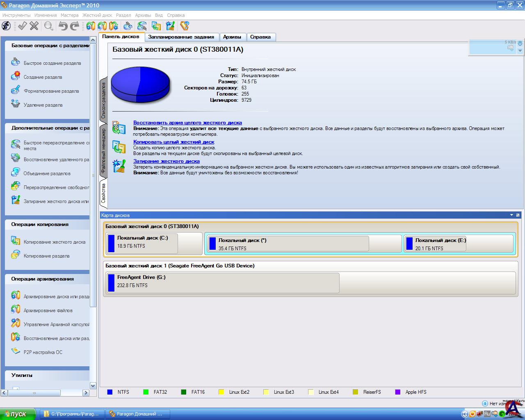Open the Мастера menu
The height and width of the screenshot is (420, 525).
pos(69,15)
